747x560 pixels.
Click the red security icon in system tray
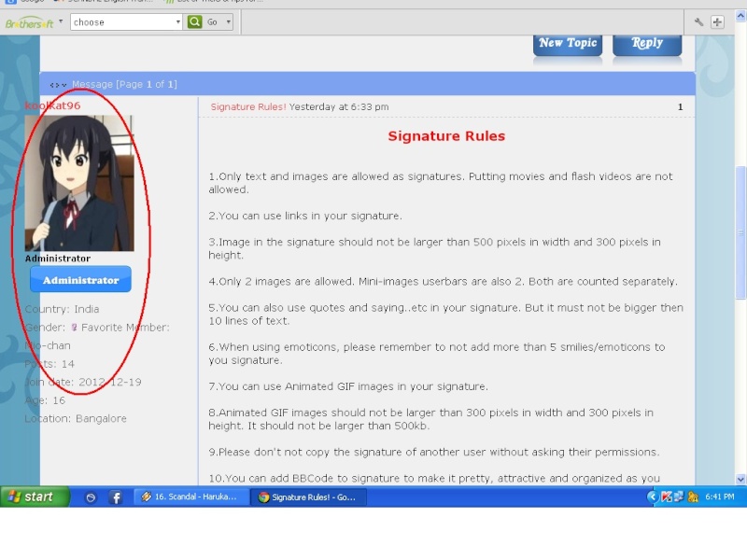point(667,497)
